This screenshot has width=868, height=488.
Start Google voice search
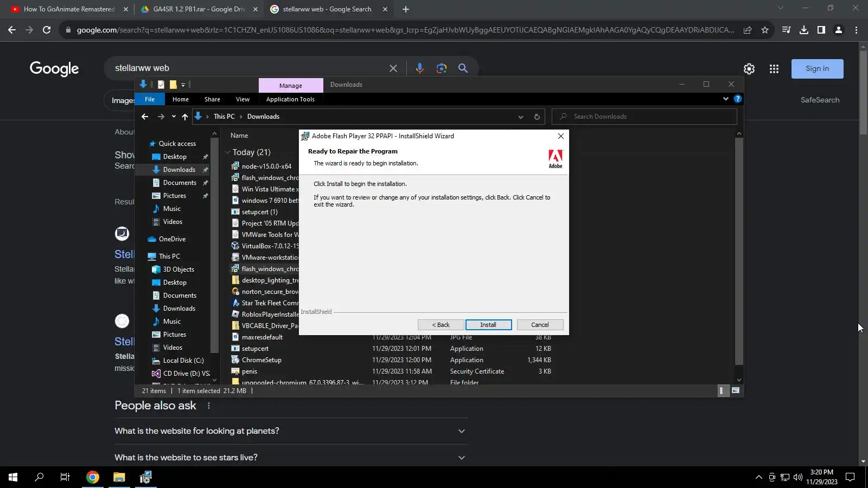(419, 68)
